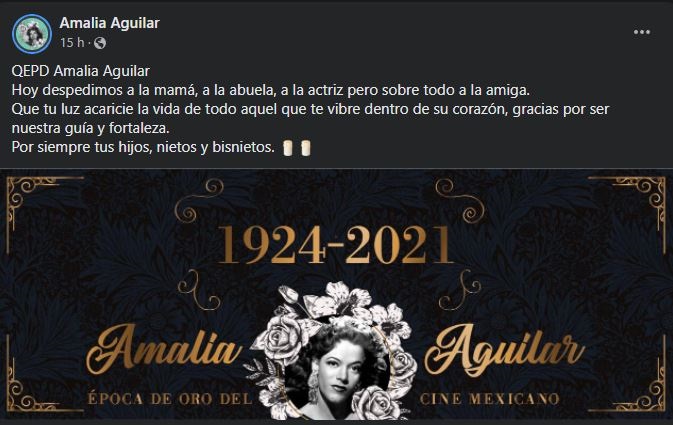Click the 15 h timestamp link
This screenshot has height=425, width=673.
pyautogui.click(x=72, y=42)
